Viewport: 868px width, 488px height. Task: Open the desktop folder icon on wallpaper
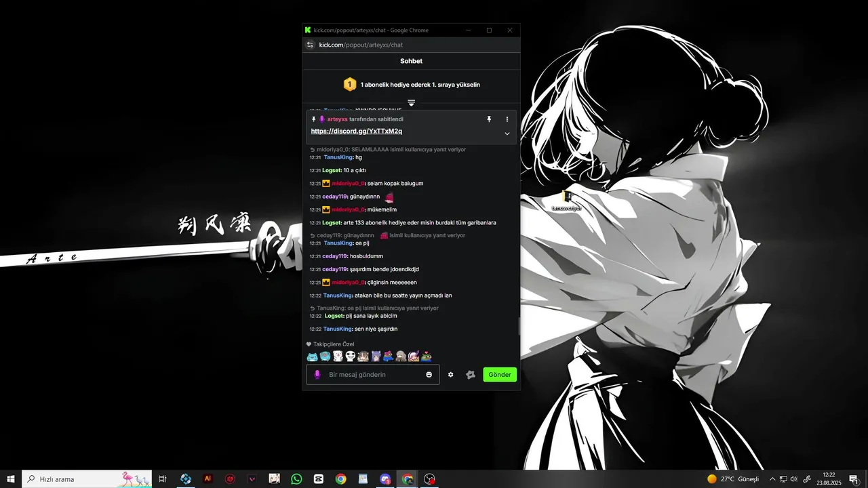tap(567, 197)
